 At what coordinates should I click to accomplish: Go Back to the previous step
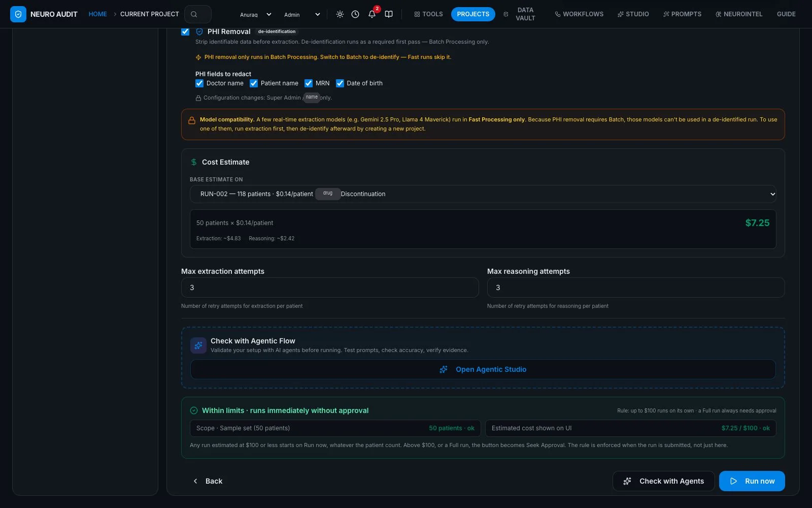[208, 481]
